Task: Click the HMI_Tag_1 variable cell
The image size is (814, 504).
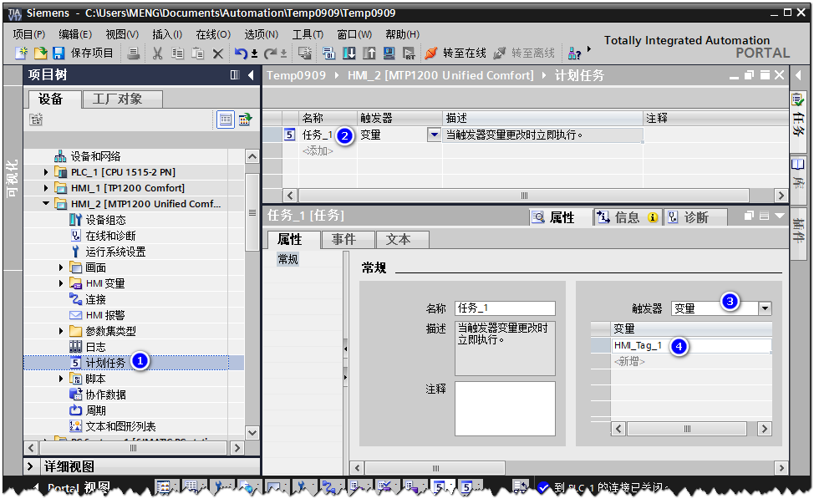Action: [x=691, y=346]
